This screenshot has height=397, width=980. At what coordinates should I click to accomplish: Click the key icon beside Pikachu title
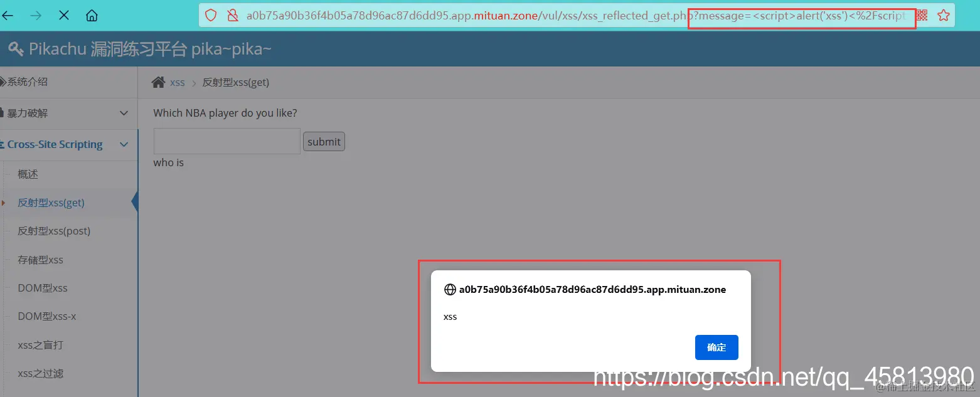point(17,48)
